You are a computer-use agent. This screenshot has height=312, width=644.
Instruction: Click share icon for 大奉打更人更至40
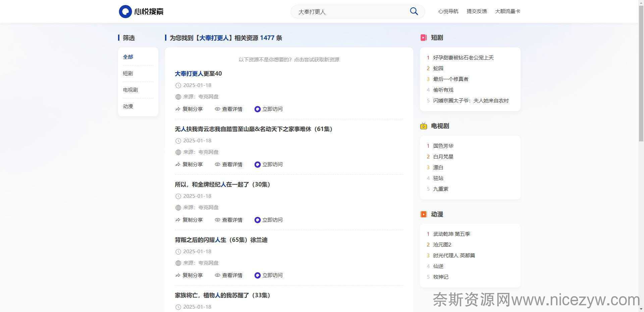[178, 109]
